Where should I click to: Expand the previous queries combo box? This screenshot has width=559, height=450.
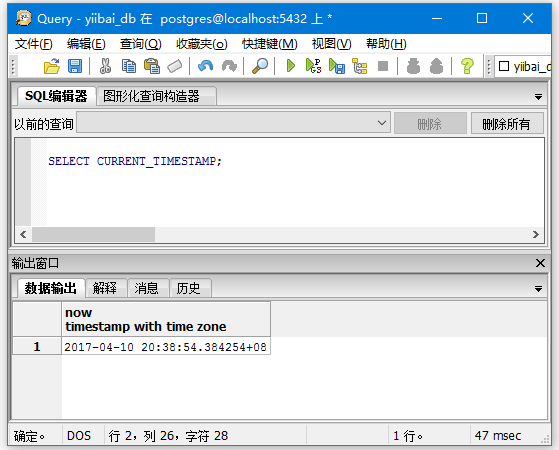click(x=381, y=123)
